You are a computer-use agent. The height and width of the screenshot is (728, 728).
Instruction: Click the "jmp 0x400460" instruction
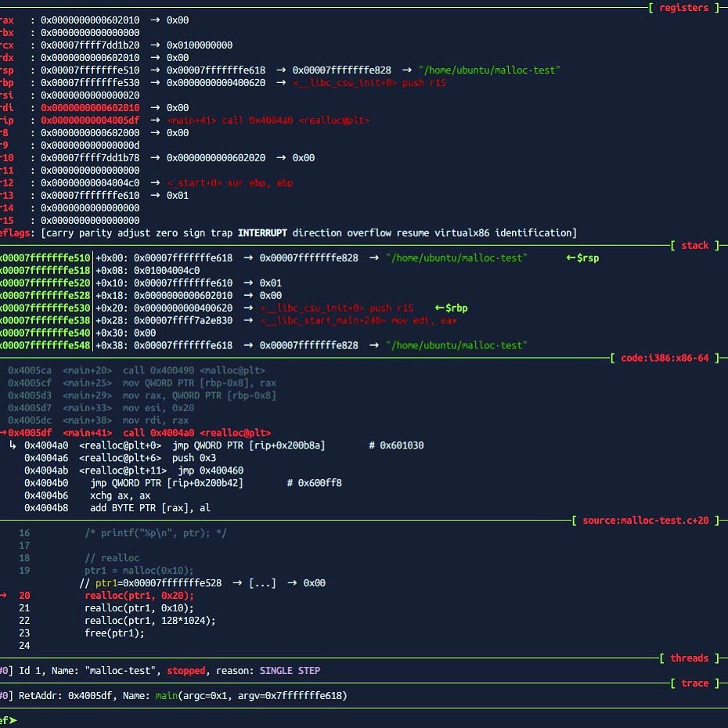coord(211,470)
